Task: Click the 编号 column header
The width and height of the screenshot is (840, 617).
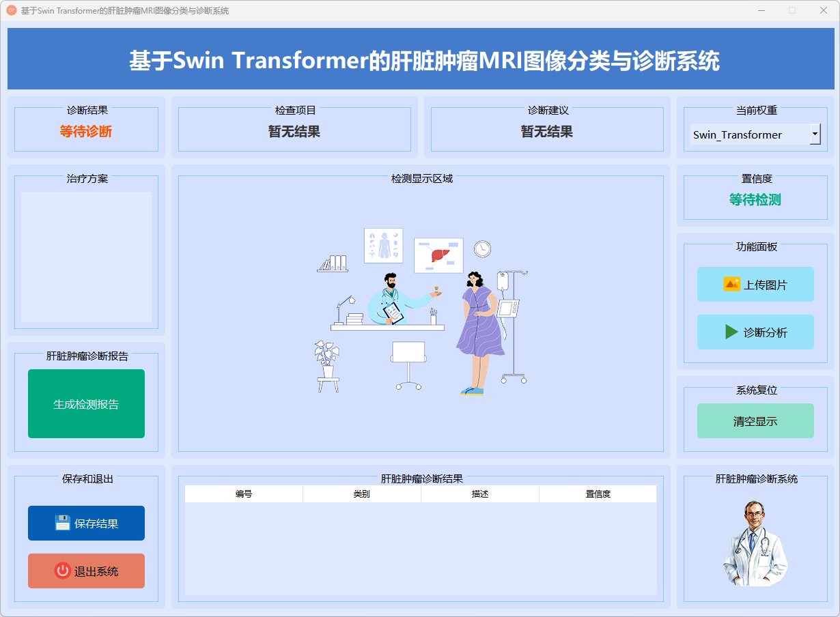Action: pos(244,494)
